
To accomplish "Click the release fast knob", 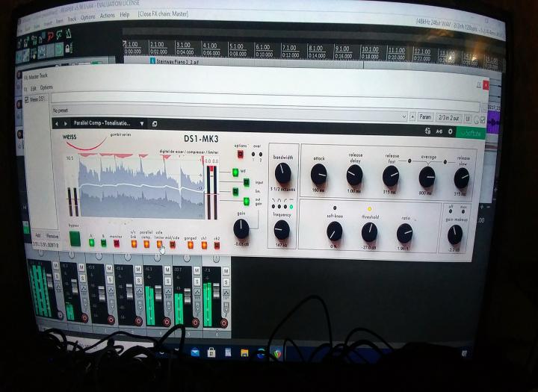I will (391, 176).
